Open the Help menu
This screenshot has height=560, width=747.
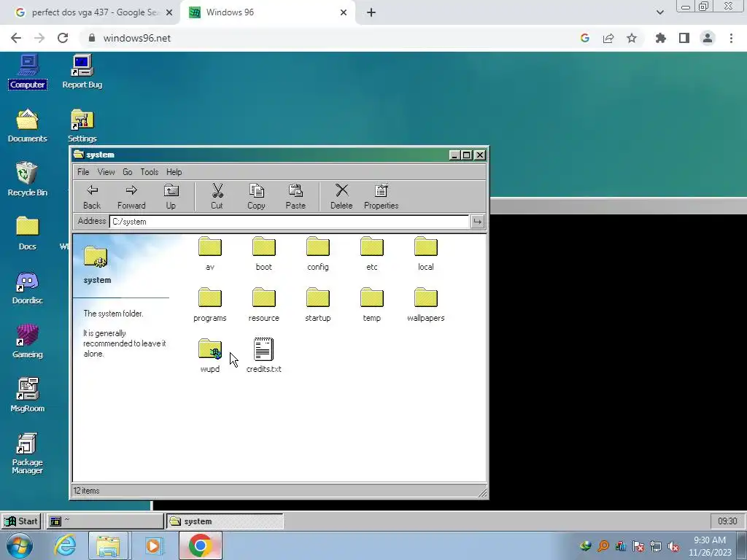pos(174,172)
